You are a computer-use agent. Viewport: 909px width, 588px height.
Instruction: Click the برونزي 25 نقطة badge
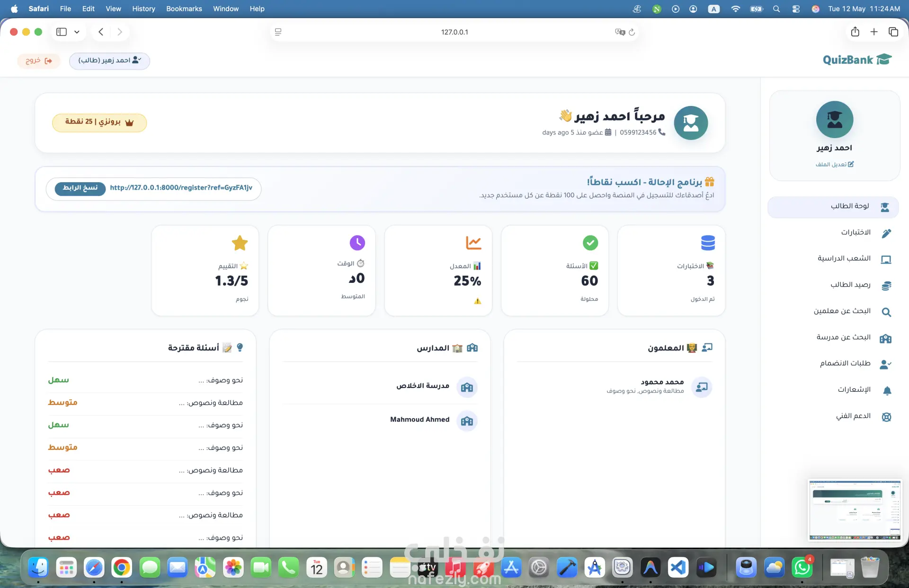pyautogui.click(x=99, y=122)
